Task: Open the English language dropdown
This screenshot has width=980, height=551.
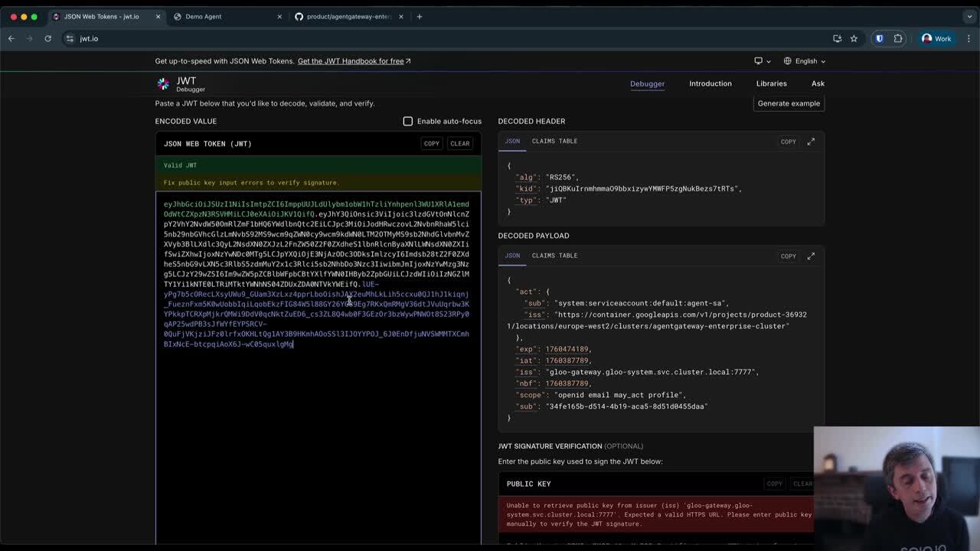Action: [x=805, y=61]
